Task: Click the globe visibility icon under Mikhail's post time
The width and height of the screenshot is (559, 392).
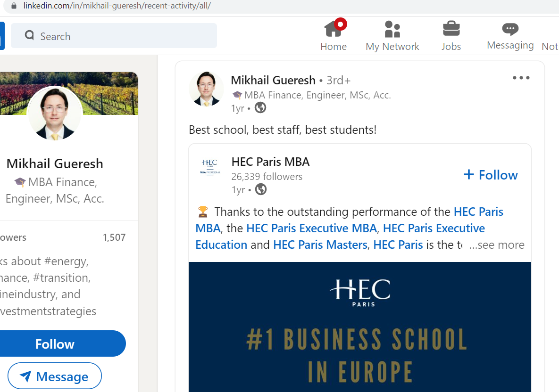Action: pyautogui.click(x=260, y=107)
